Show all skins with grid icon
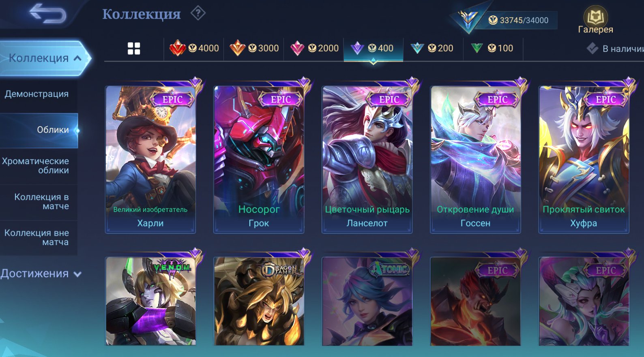Viewport: 644px width, 357px height. (134, 49)
